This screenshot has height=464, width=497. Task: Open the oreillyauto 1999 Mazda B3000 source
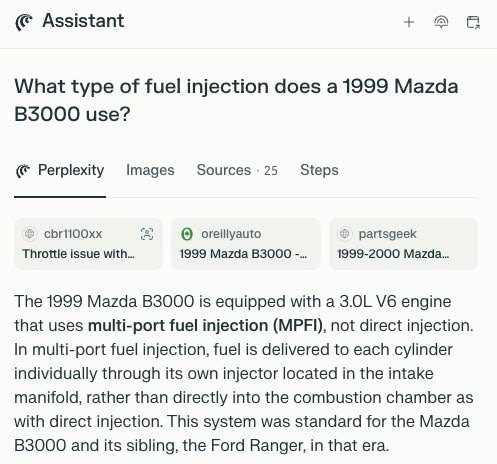pos(246,243)
